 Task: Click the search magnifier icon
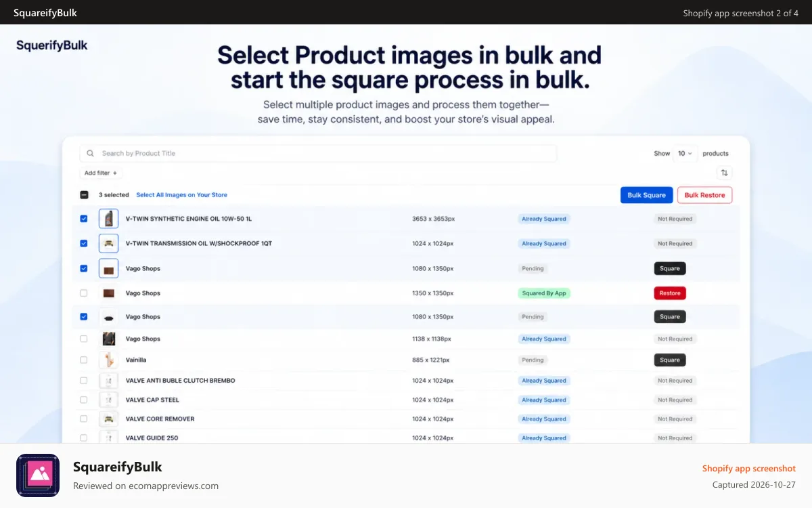(91, 154)
